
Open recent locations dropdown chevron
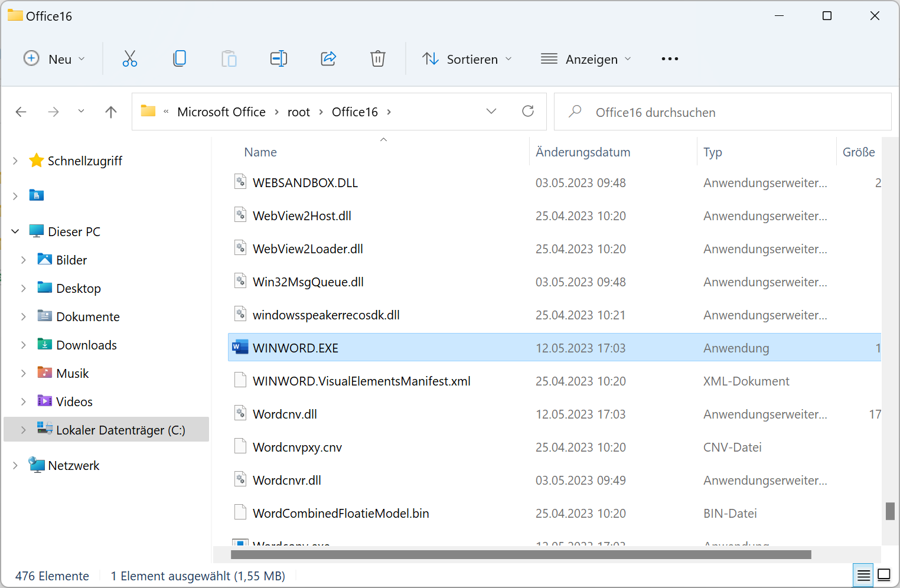point(81,111)
